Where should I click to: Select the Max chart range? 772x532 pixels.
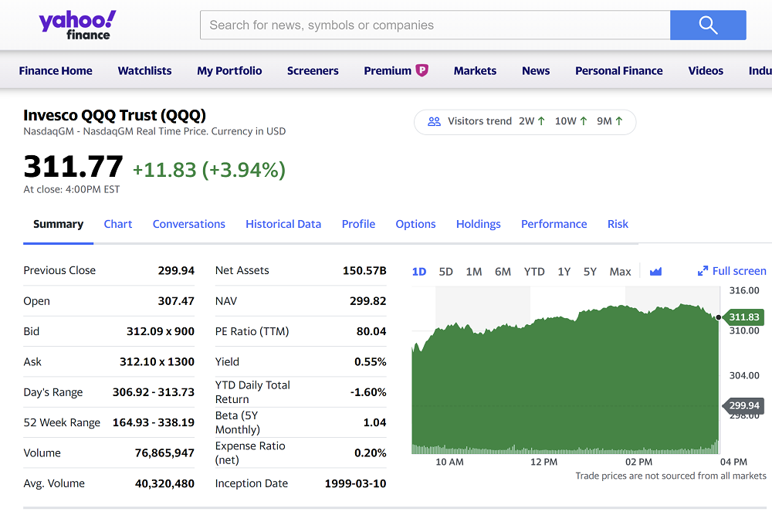tap(620, 272)
